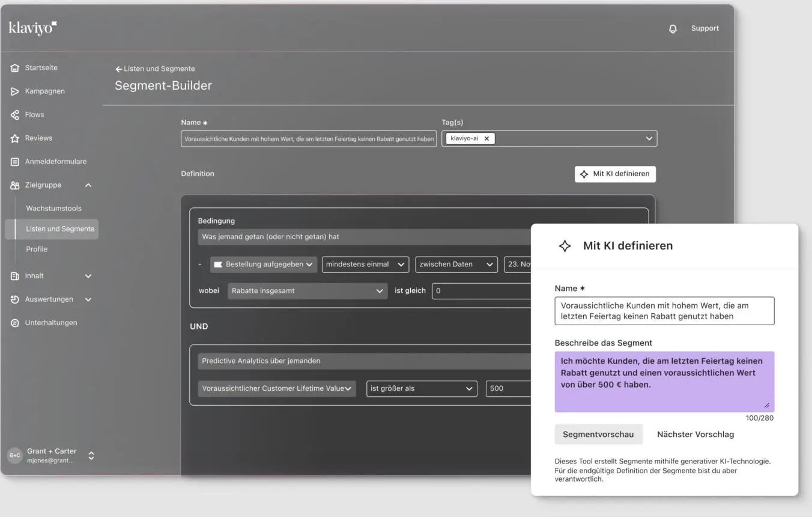
Task: Select Profile in the sidebar
Action: tap(37, 248)
